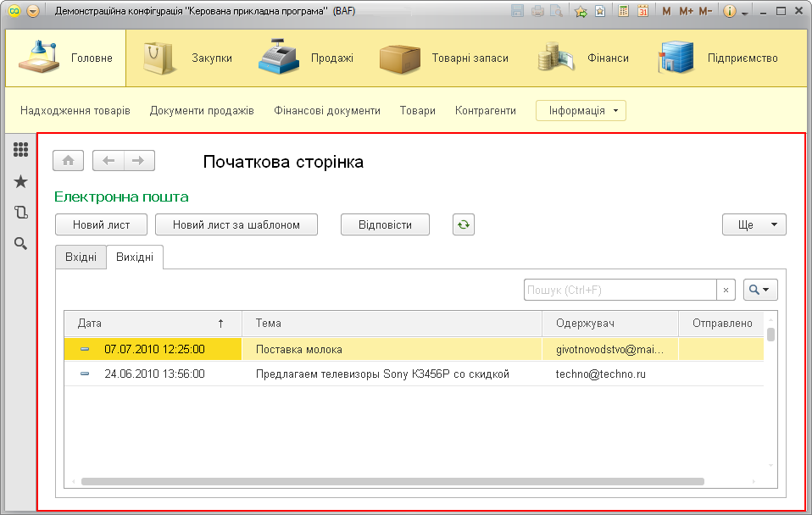This screenshot has height=515, width=812.
Task: Focus the Пошук (Ctrl+F) search field
Action: [x=620, y=290]
